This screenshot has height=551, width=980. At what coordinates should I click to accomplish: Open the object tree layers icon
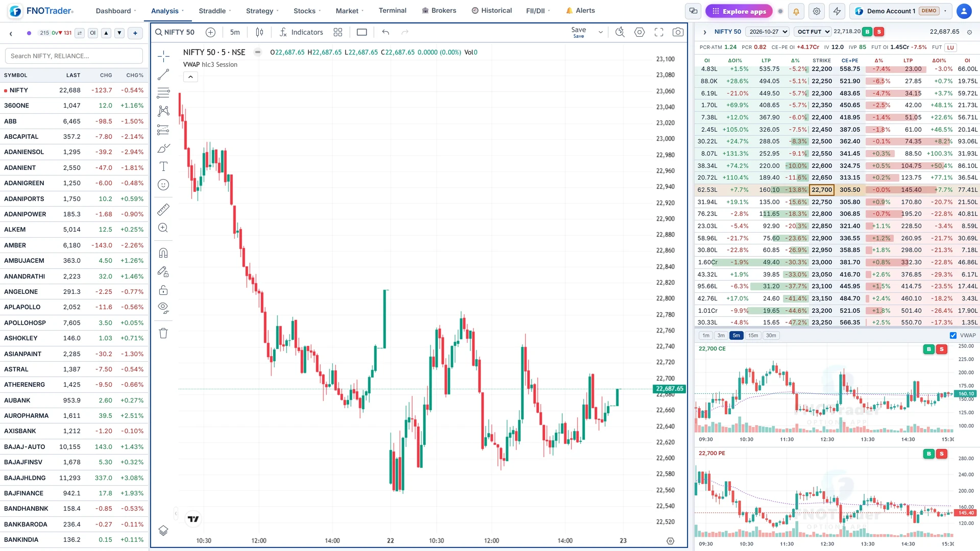click(x=163, y=531)
